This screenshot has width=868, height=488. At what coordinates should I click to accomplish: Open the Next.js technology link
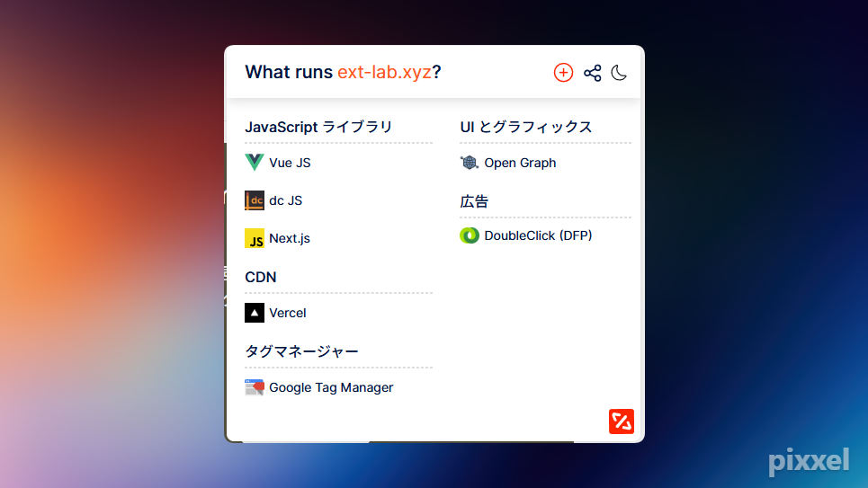click(x=290, y=238)
